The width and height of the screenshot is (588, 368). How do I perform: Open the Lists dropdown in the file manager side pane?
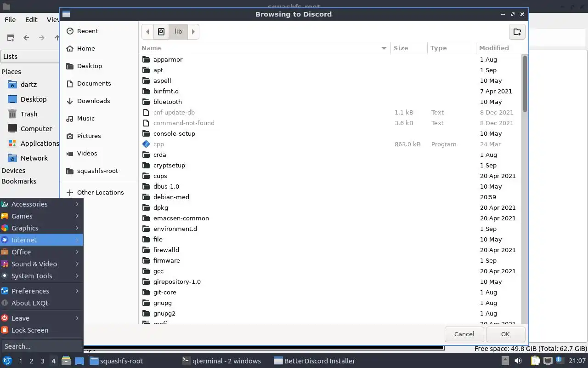30,57
